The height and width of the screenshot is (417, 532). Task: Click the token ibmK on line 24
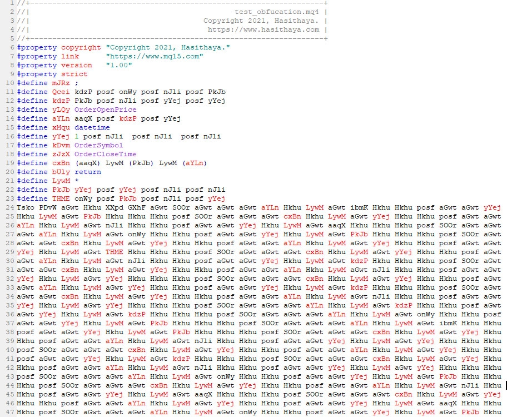359,207
